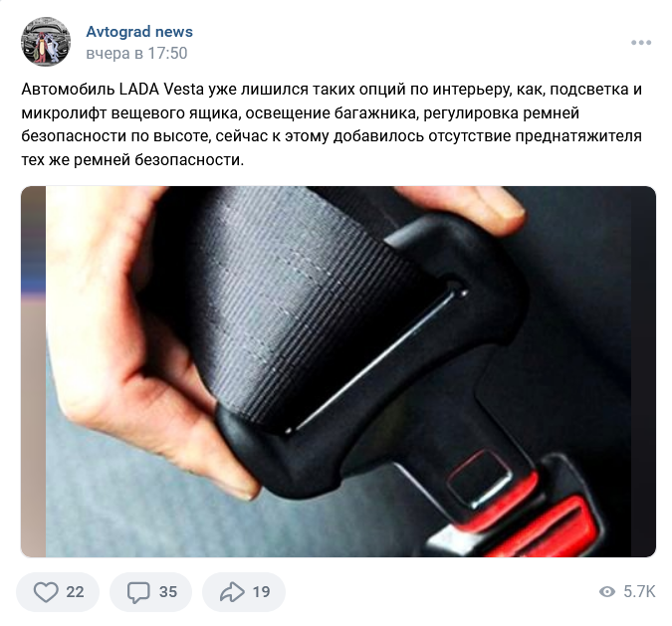Screen dimensions: 672x626
Task: Click the views eye icon
Action: tap(607, 592)
